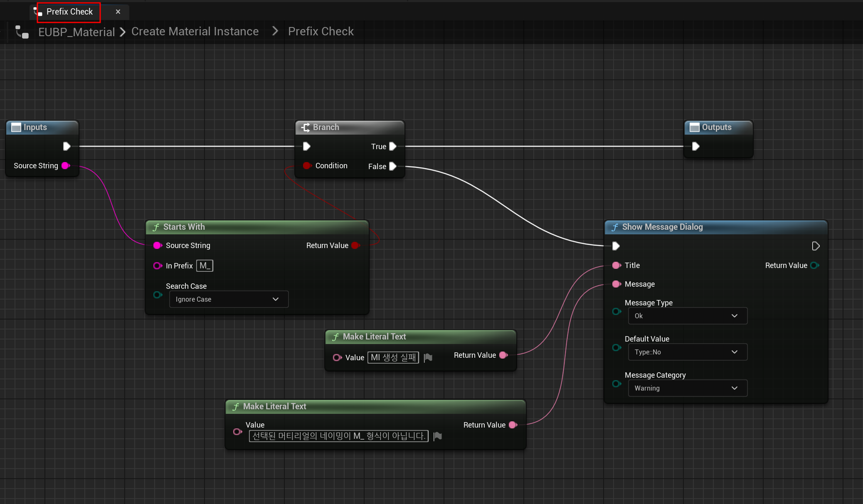
Task: Click the Starts With Return Value pin
Action: point(355,246)
